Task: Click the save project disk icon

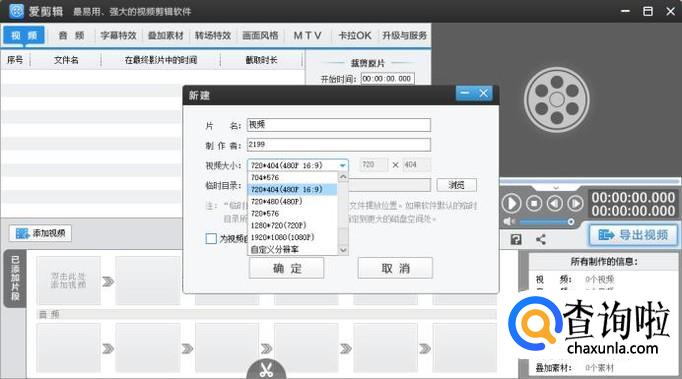Action: (x=516, y=239)
